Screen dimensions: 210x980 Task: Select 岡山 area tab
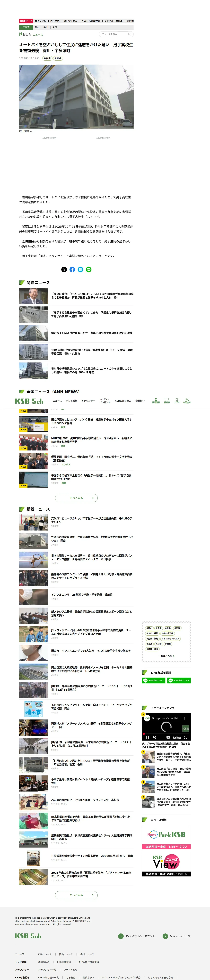[37, 27]
